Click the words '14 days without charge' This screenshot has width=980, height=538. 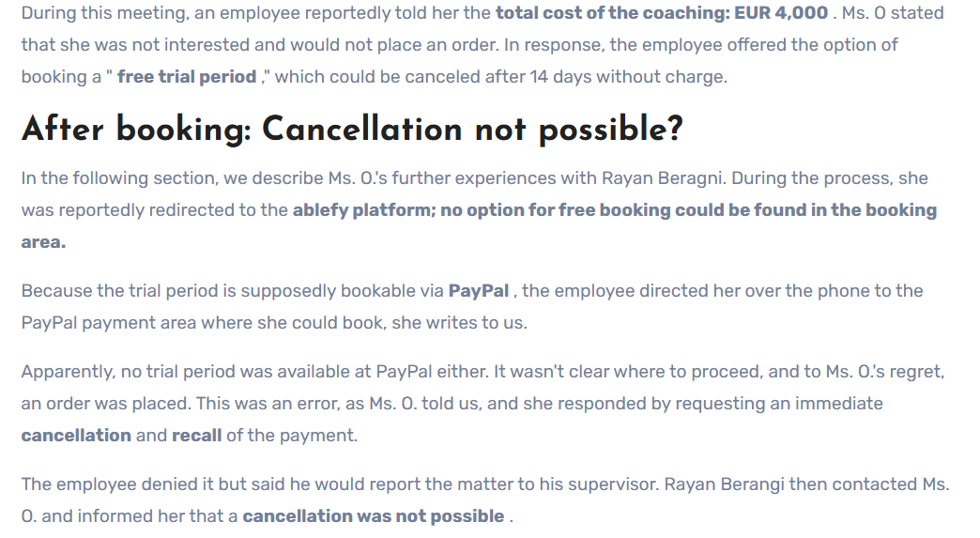coord(627,77)
